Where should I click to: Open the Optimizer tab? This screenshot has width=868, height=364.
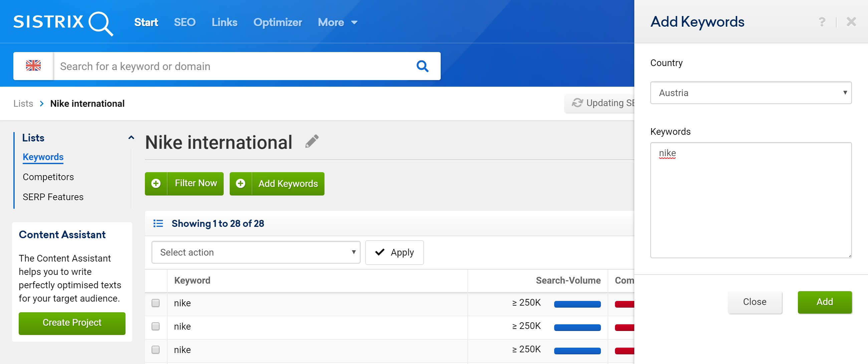pos(278,22)
